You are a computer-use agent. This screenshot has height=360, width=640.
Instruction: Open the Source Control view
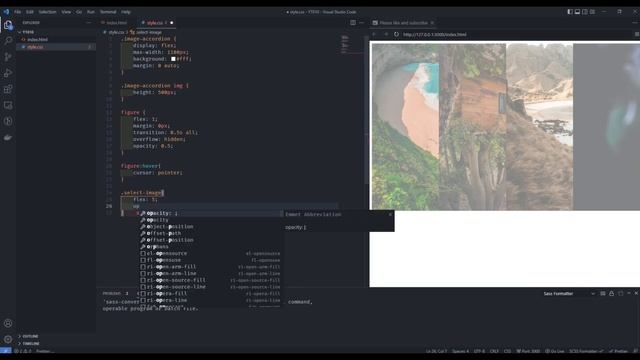[8, 57]
